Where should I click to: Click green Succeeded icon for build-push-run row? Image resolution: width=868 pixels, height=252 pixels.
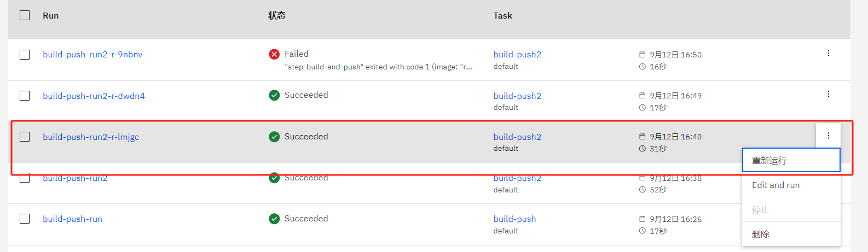(274, 219)
